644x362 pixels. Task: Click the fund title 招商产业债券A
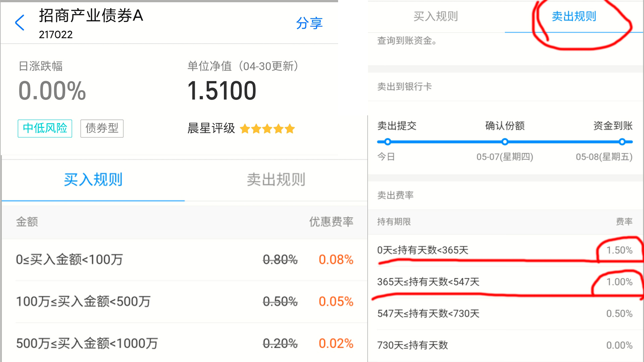click(x=91, y=16)
